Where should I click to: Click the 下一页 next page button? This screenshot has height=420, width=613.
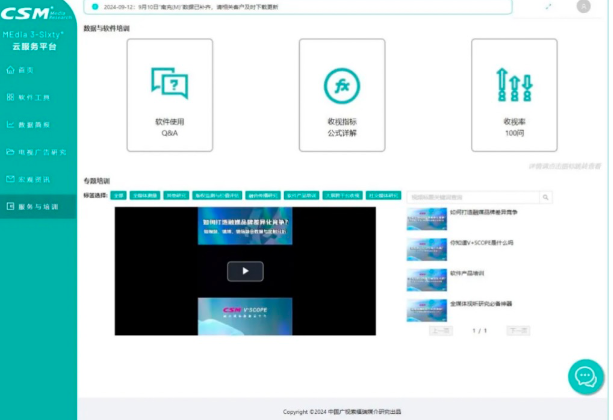tap(518, 331)
